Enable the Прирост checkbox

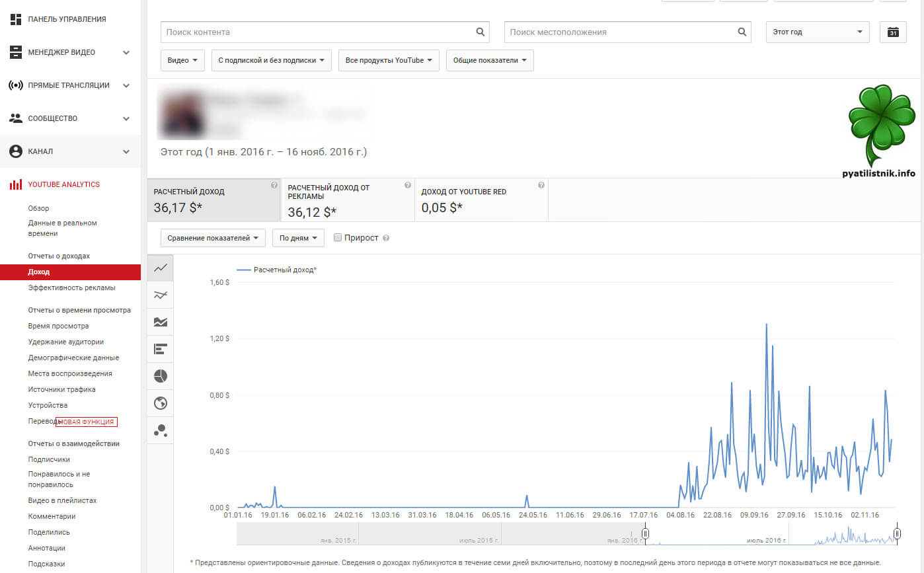click(x=338, y=237)
